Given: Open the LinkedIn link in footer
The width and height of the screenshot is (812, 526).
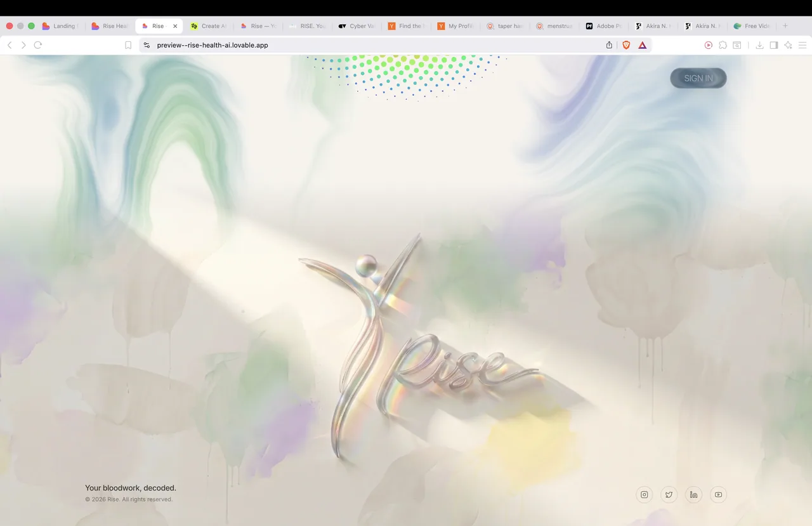Looking at the screenshot, I should pyautogui.click(x=694, y=494).
